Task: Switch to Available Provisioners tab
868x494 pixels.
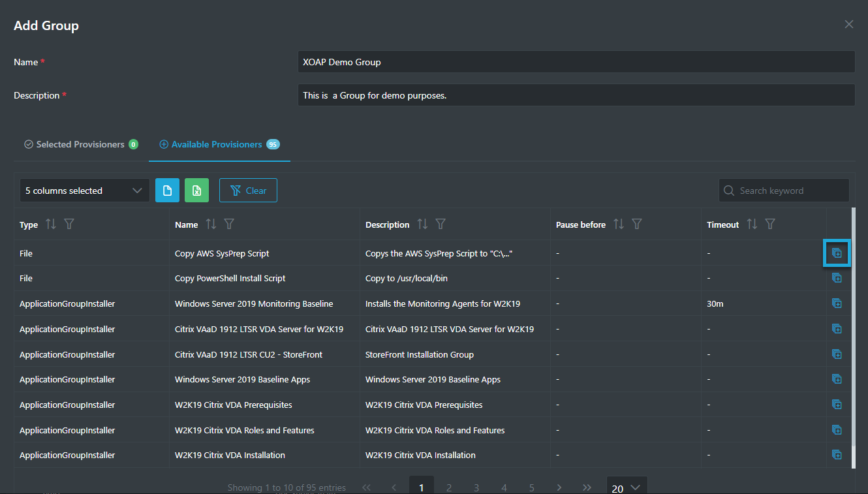Action: [219, 144]
